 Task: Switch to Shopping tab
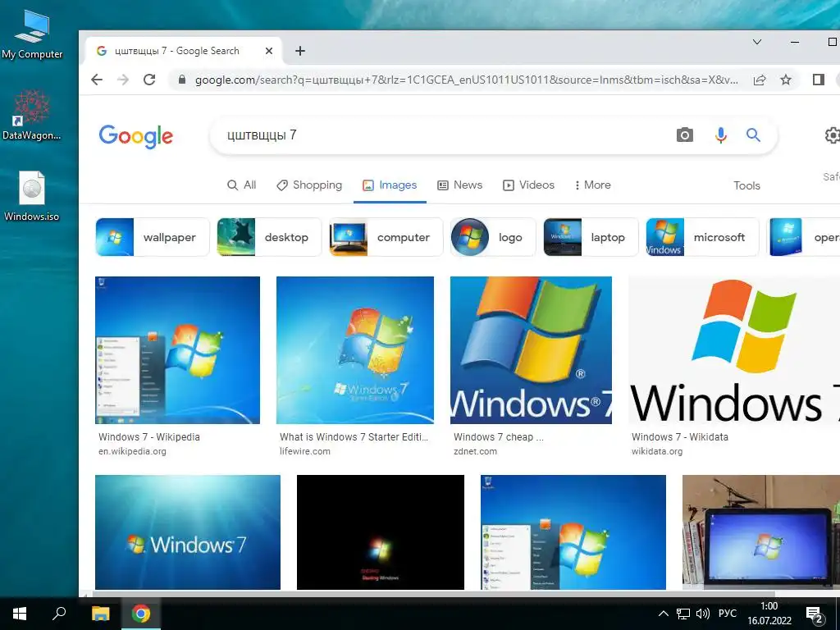pyautogui.click(x=309, y=185)
